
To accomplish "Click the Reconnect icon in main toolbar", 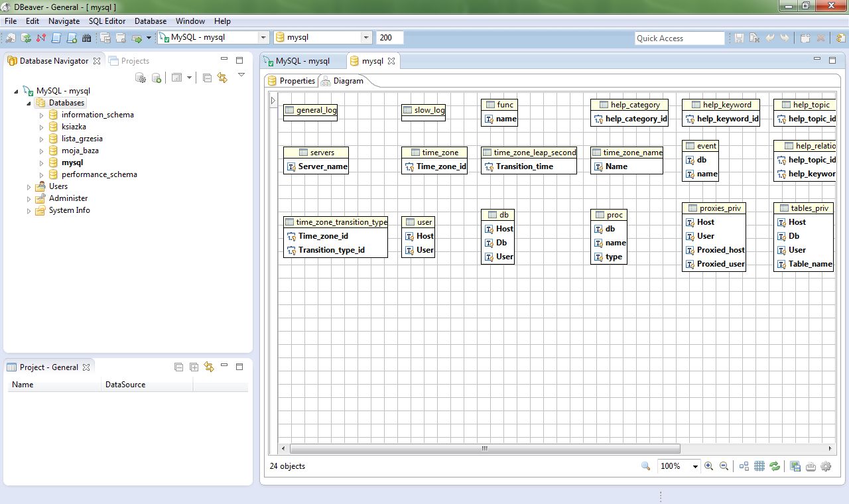I will [27, 38].
